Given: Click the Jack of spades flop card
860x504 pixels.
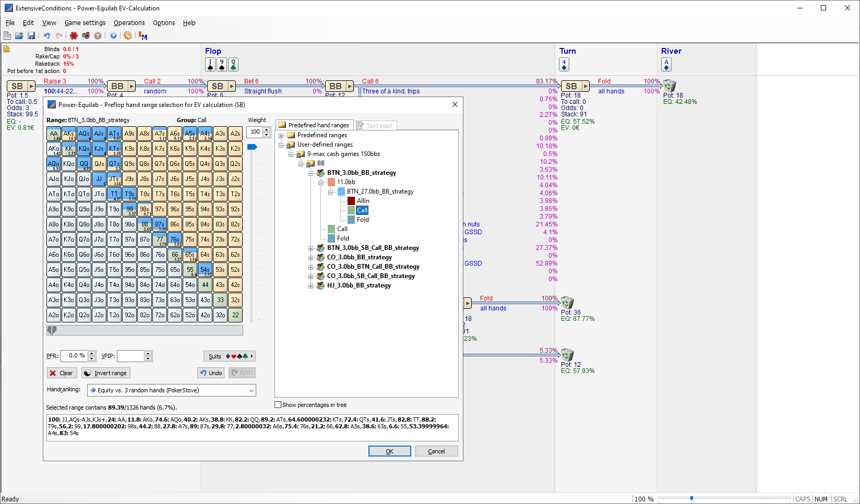Looking at the screenshot, I should (x=210, y=64).
